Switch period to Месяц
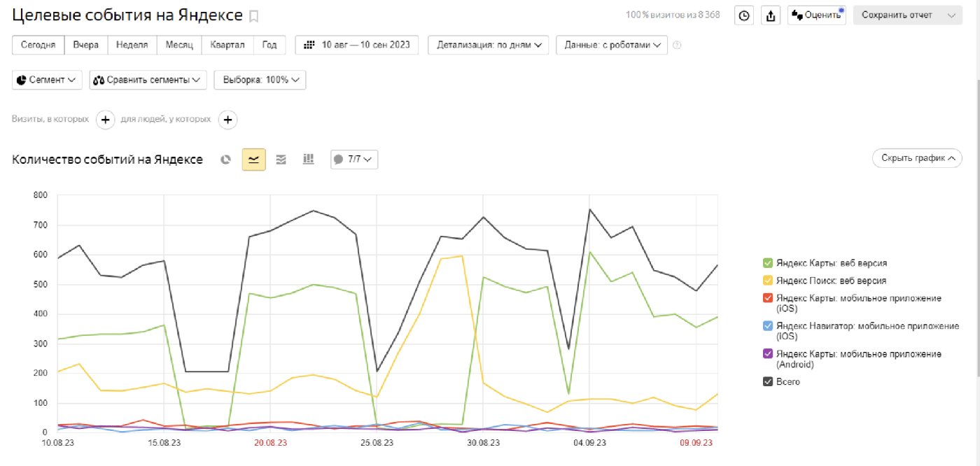This screenshot has width=980, height=466. (x=179, y=45)
